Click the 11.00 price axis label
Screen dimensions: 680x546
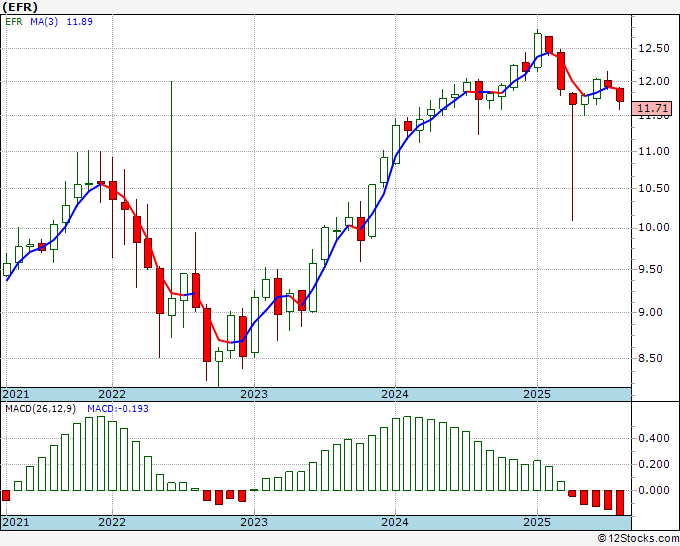point(654,151)
